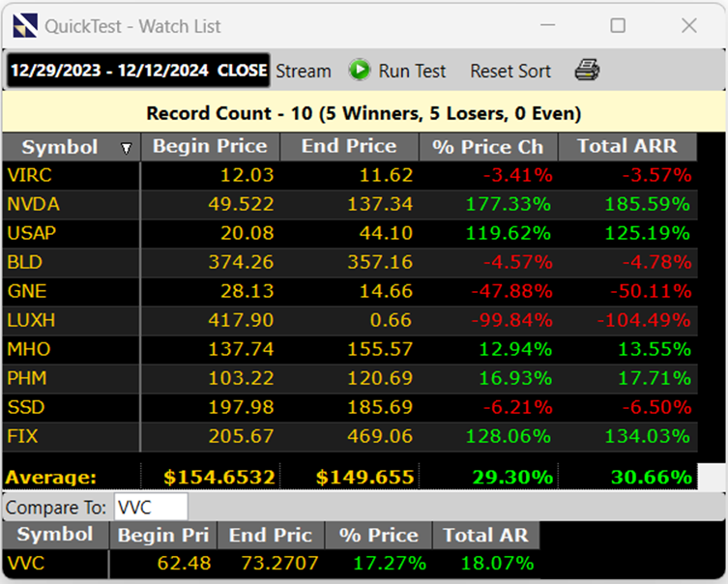The width and height of the screenshot is (728, 584).
Task: Open the 12/29/2023 - 12/12/2024 date range selector
Action: [137, 71]
